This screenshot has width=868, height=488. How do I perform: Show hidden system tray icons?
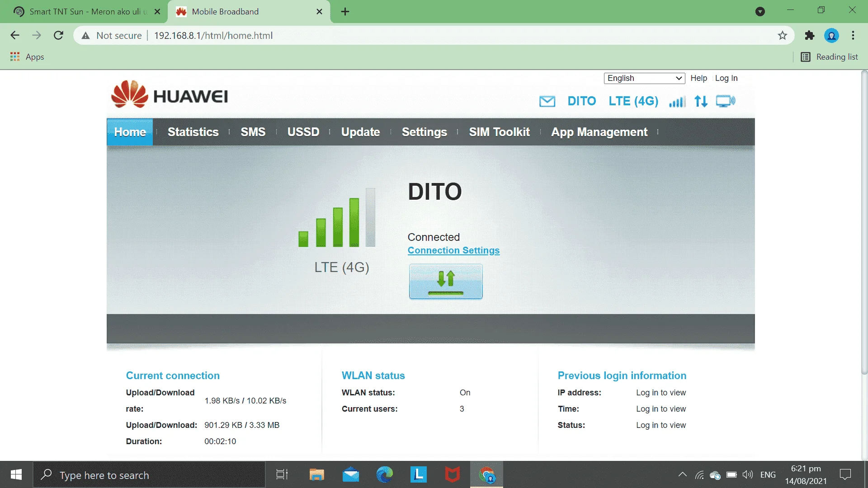683,474
